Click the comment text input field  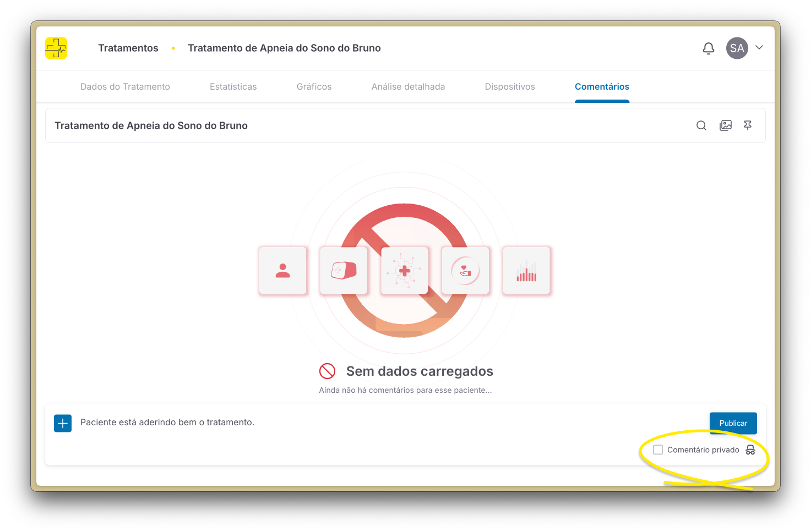385,423
